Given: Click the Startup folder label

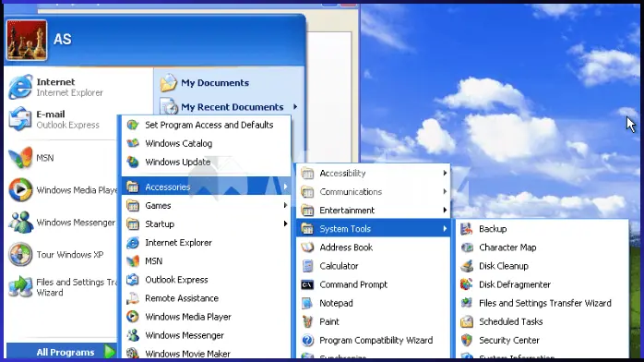Looking at the screenshot, I should [x=160, y=223].
